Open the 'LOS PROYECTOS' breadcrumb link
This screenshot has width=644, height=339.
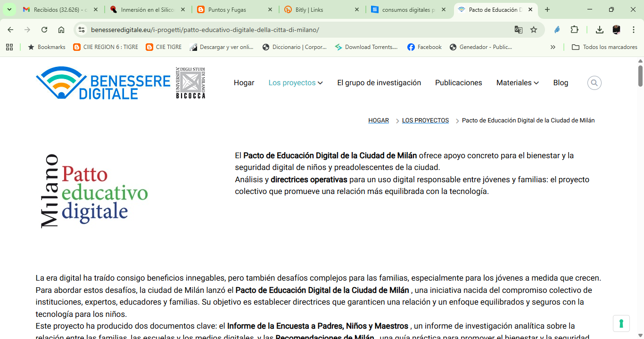pyautogui.click(x=425, y=120)
